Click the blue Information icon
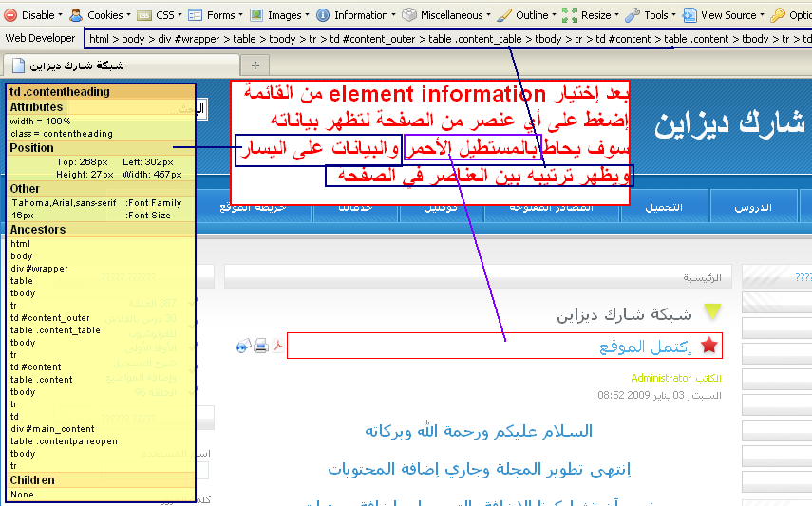 pyautogui.click(x=323, y=15)
